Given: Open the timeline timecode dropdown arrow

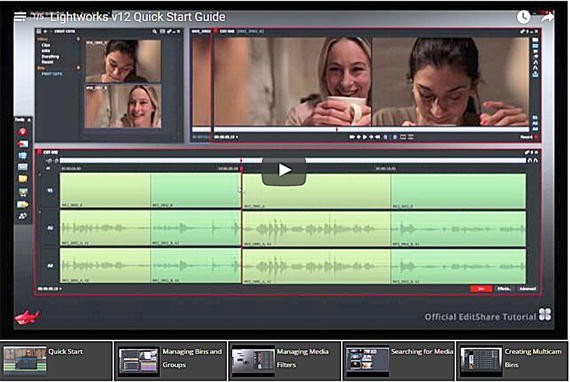Looking at the screenshot, I should (60, 289).
